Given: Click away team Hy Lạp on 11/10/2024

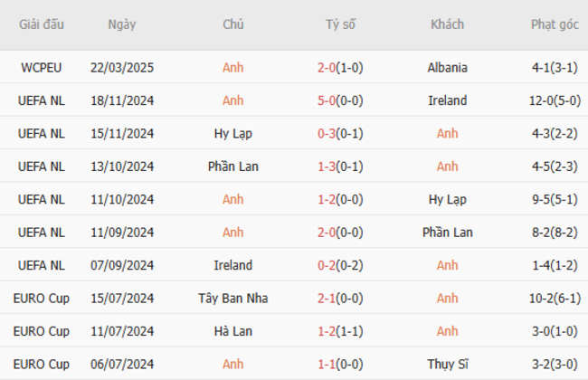Looking at the screenshot, I should click(x=447, y=200).
